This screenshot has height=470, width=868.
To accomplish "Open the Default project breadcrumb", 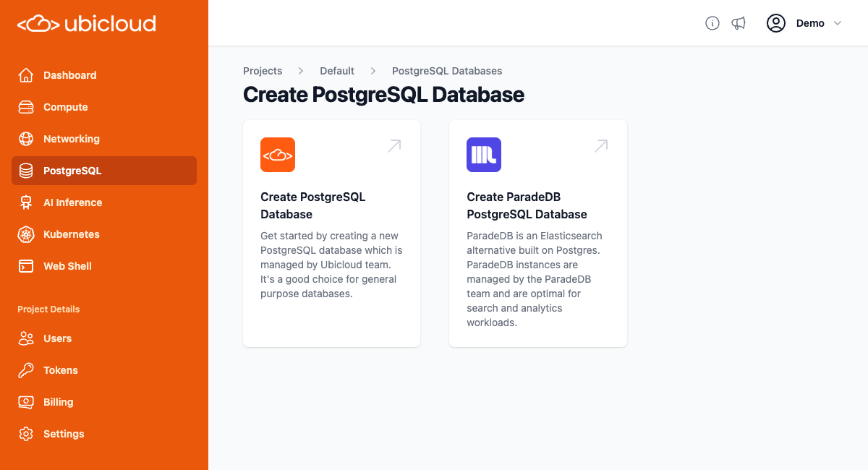I will pyautogui.click(x=336, y=70).
